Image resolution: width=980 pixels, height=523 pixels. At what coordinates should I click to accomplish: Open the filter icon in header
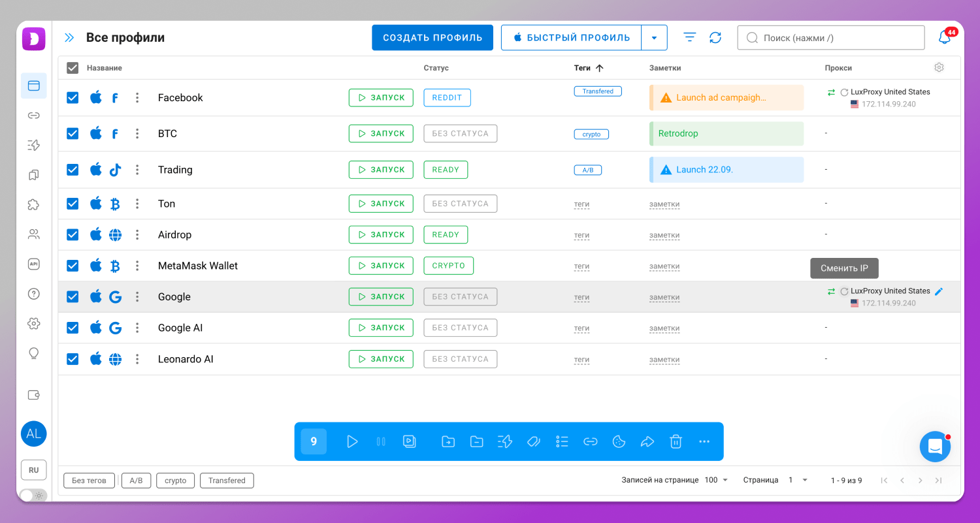(690, 38)
